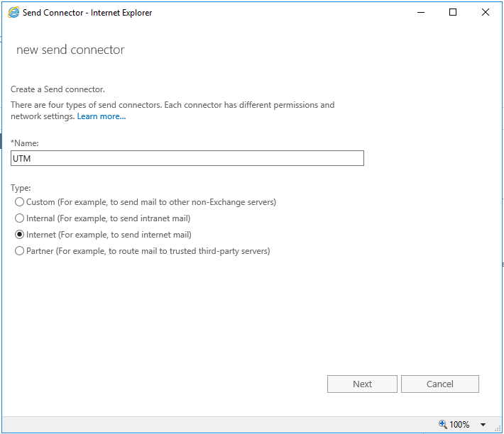Click the 'Partner' radio option label text
This screenshot has width=504, height=434.
pos(148,251)
